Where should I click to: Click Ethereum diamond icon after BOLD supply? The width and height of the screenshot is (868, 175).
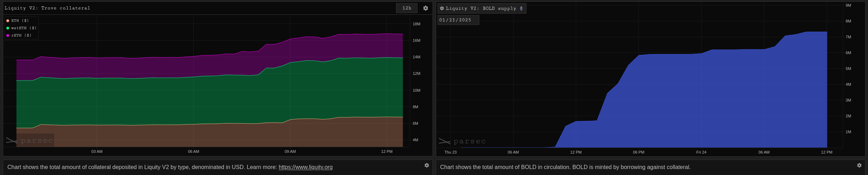[x=522, y=8]
